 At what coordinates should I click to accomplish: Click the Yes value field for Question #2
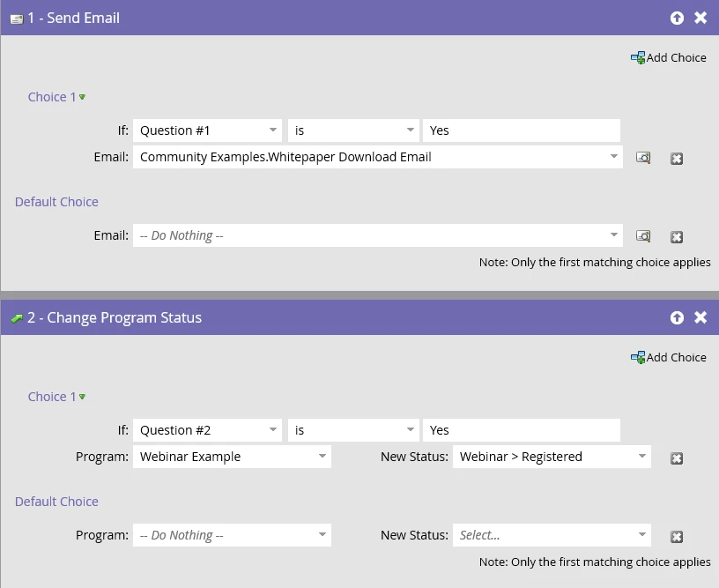(522, 430)
